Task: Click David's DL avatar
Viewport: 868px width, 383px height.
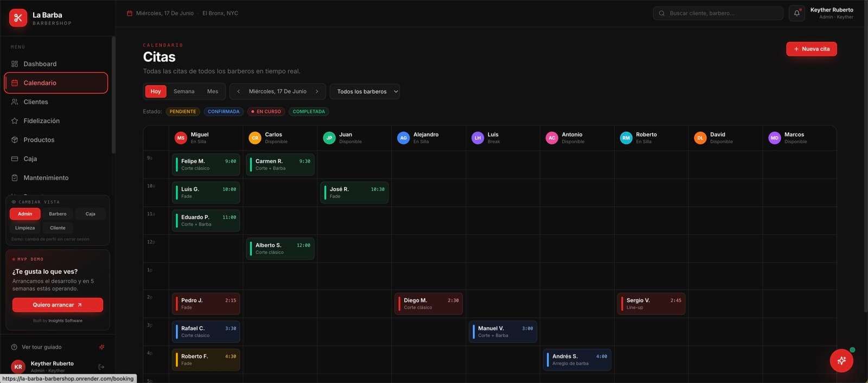Action: pyautogui.click(x=700, y=138)
